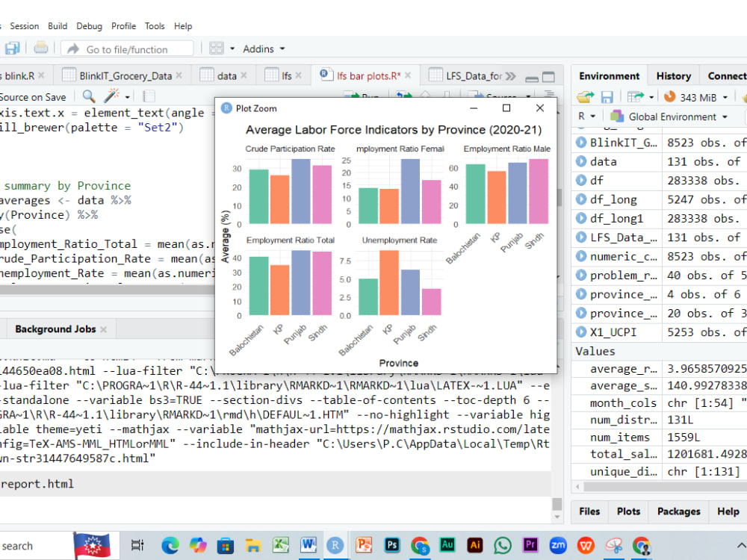Open Zoom from the taskbar

click(558, 545)
